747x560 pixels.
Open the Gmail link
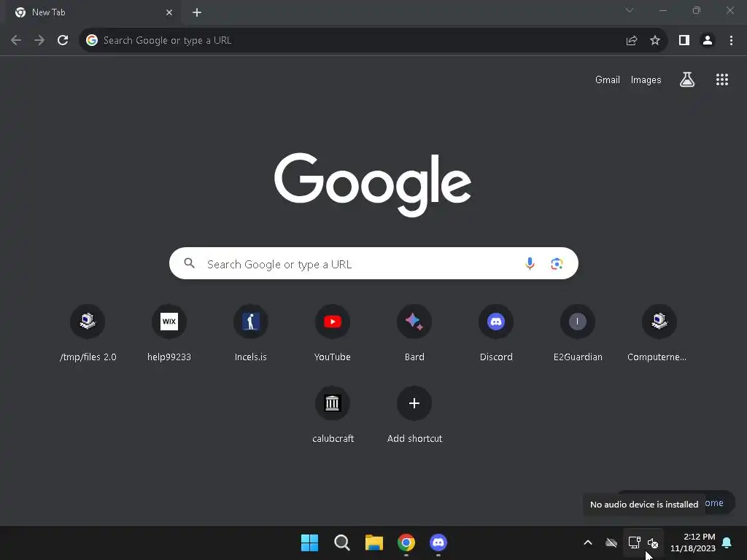608,80
